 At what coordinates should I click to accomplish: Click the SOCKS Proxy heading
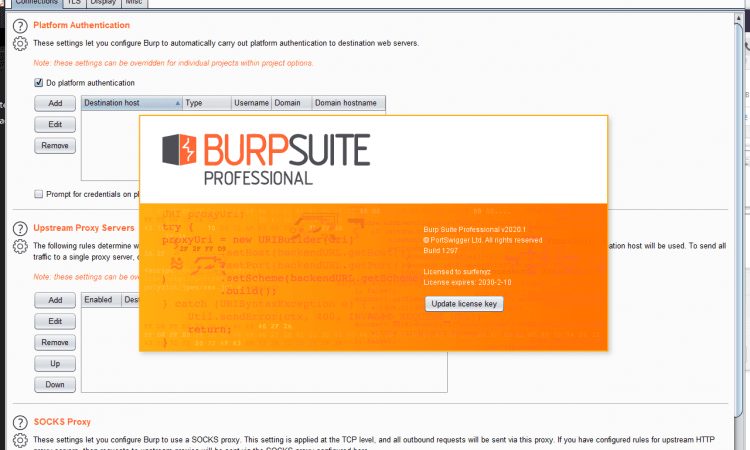point(62,422)
